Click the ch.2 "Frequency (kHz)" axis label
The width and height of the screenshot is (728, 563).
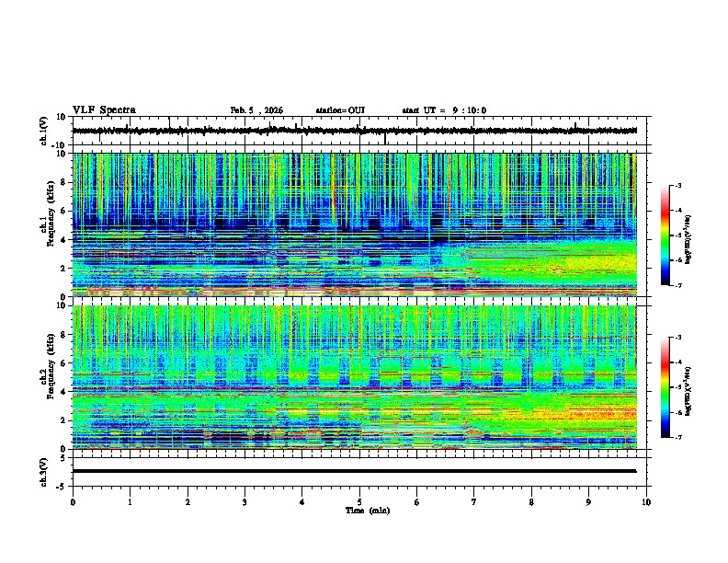[51, 366]
